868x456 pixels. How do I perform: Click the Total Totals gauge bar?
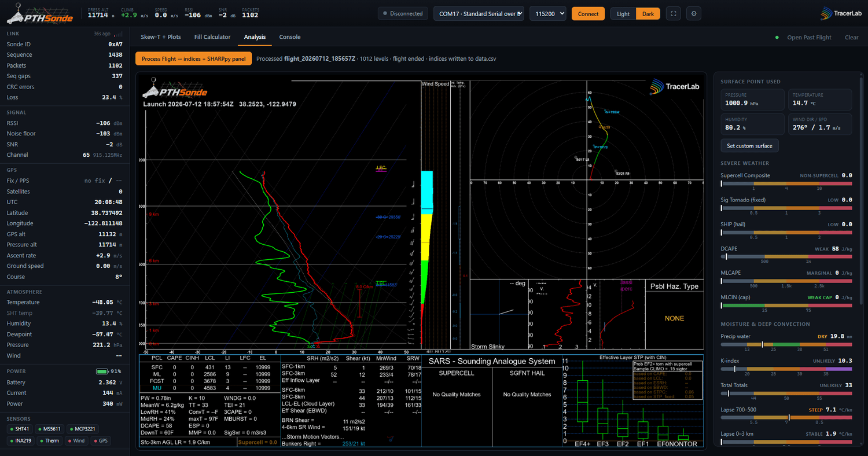pos(786,394)
